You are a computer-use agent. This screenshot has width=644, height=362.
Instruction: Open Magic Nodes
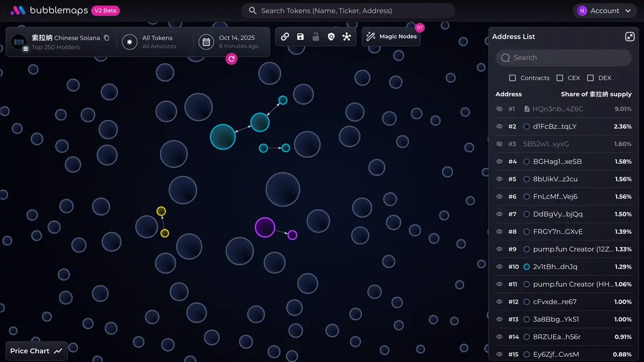tap(391, 36)
